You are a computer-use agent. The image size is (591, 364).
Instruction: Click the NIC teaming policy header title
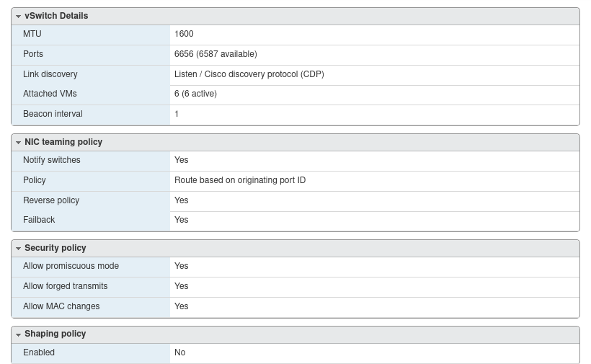point(63,142)
